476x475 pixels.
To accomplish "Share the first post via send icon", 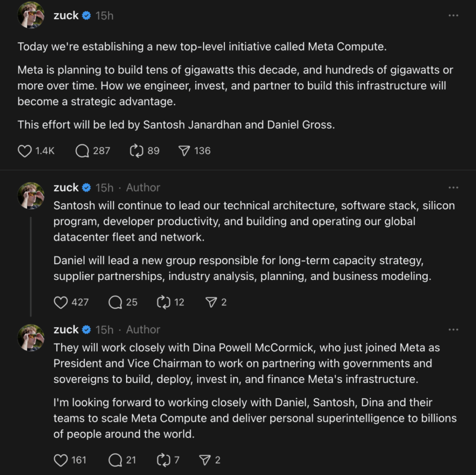I will coord(185,151).
